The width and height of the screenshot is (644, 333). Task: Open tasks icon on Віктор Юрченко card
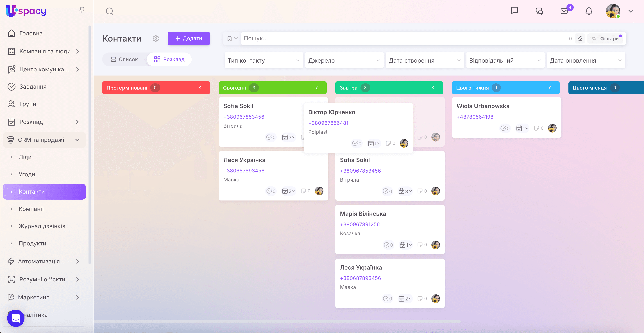357,143
